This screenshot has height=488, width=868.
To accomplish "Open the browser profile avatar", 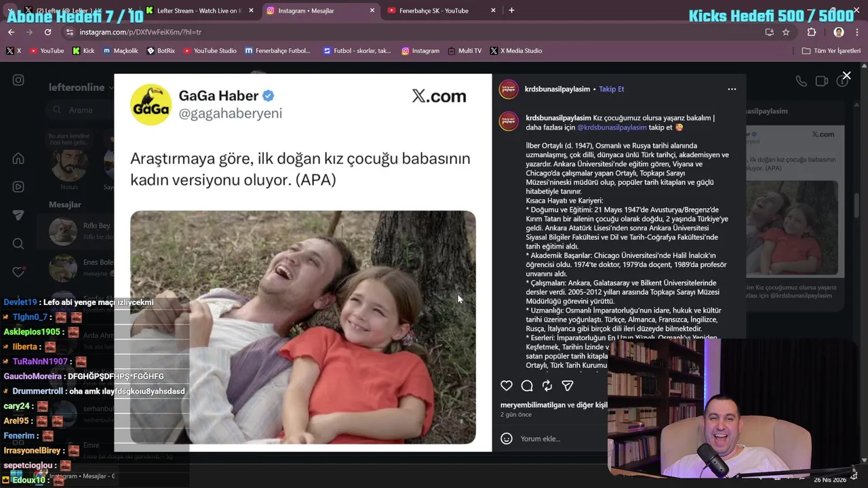I will [x=839, y=32].
